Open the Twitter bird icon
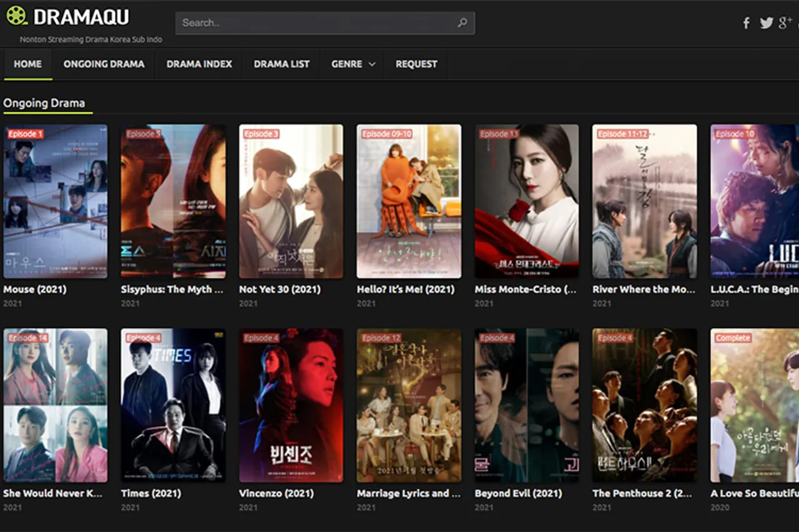The image size is (799, 532). point(767,23)
